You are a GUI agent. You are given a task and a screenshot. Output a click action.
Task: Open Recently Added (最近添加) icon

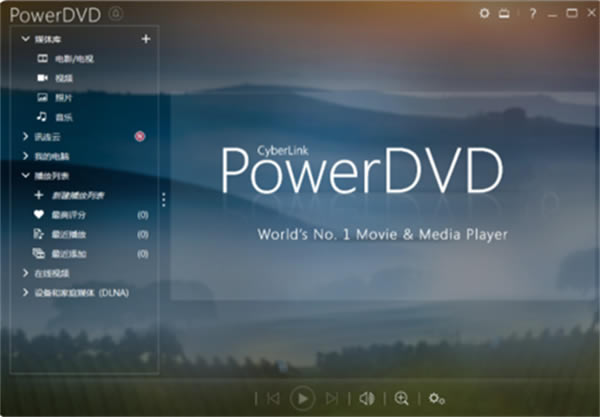point(39,253)
